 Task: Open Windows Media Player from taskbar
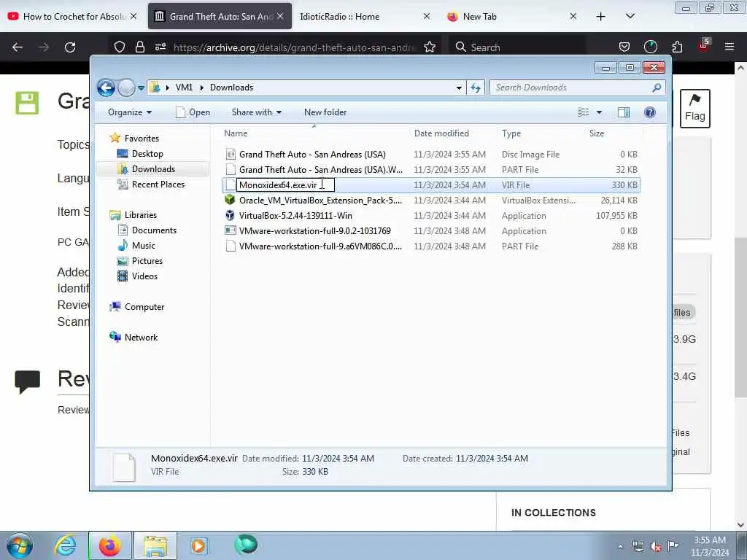point(198,545)
